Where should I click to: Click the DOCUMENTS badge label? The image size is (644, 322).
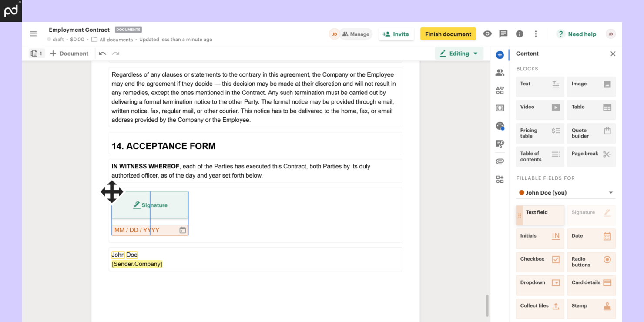(x=128, y=30)
